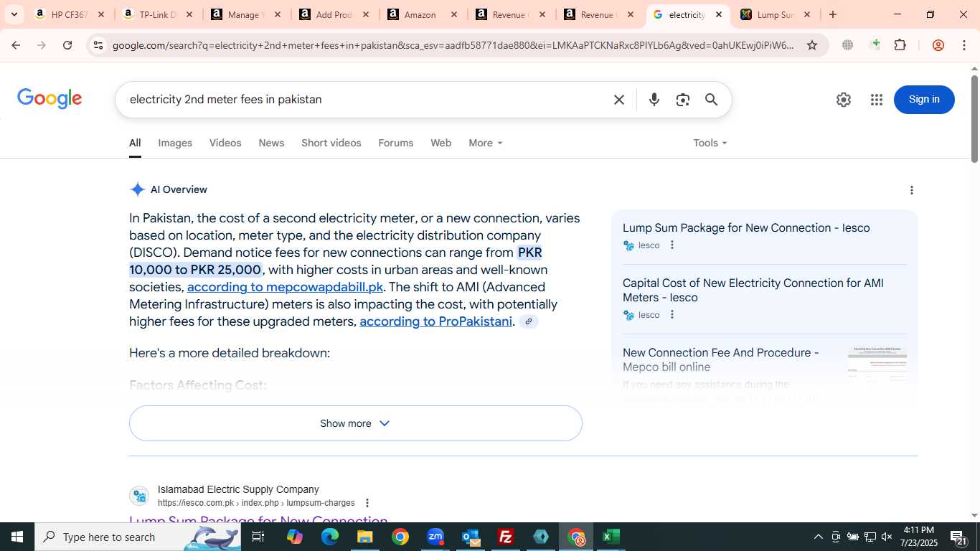This screenshot has height=551, width=980.
Task: Open tab search dropdown arrow
Action: click(14, 14)
